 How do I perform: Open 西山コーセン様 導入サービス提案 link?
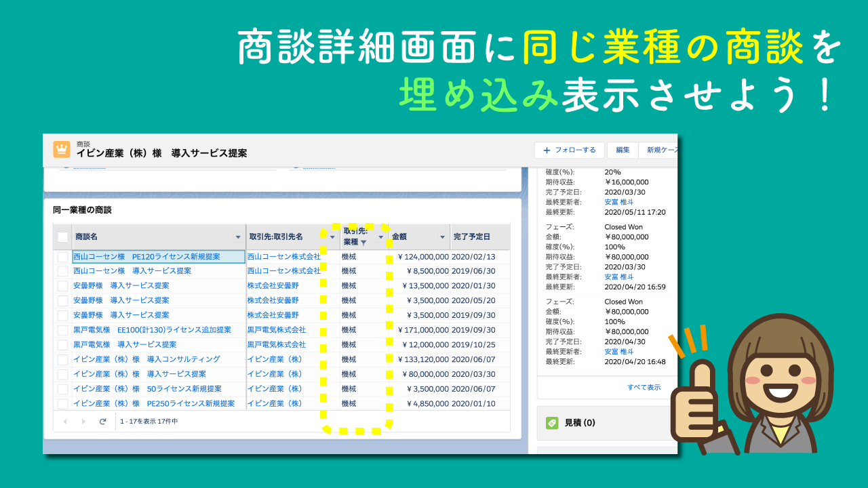pyautogui.click(x=132, y=271)
